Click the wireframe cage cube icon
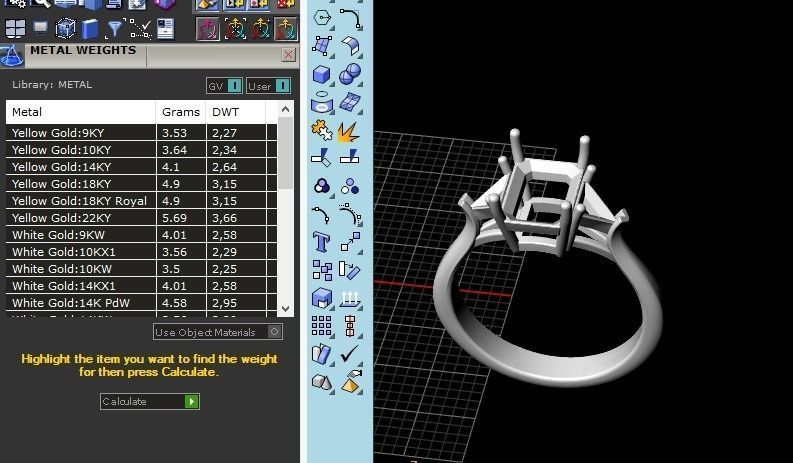 [x=66, y=28]
